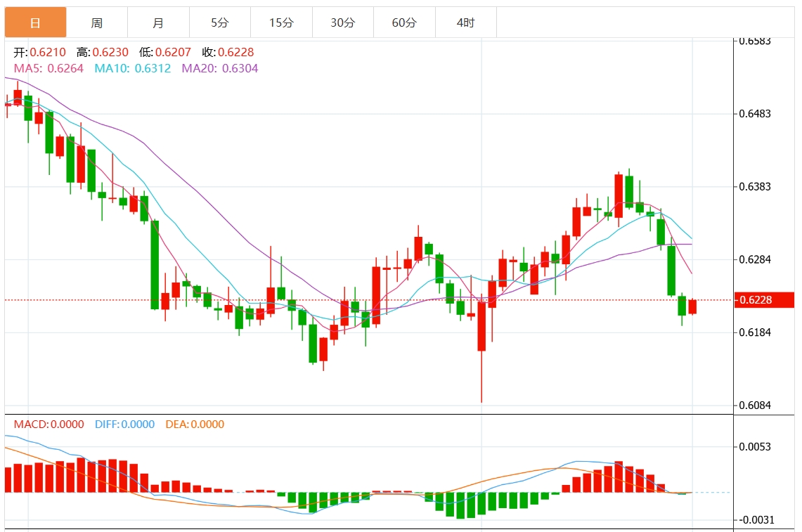The image size is (802, 532).
Task: Click the high price 高:0.6230
Action: click(x=103, y=52)
